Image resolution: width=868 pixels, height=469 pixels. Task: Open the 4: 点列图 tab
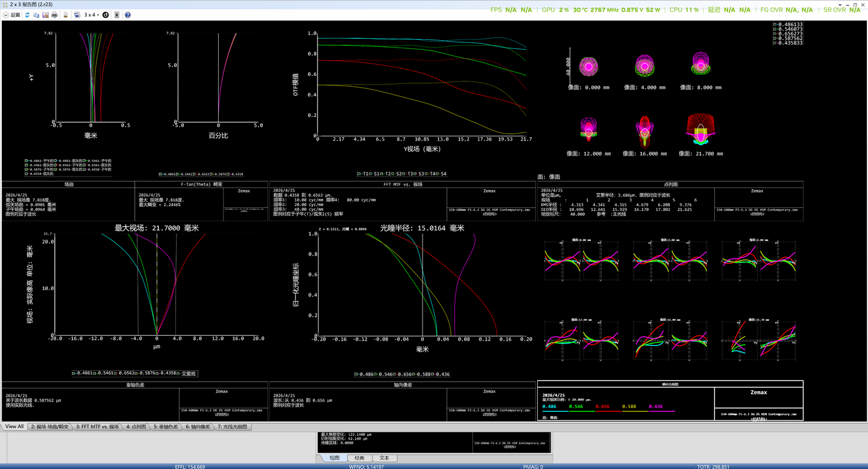coord(136,427)
